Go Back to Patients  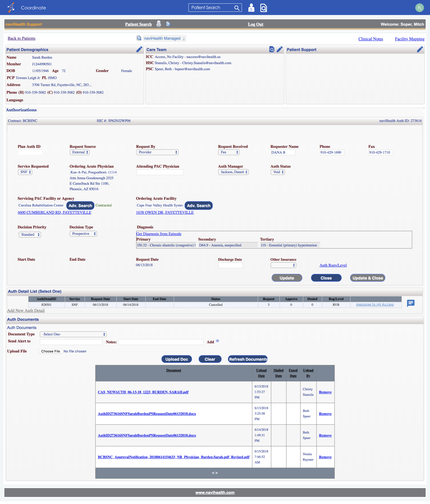[21, 38]
